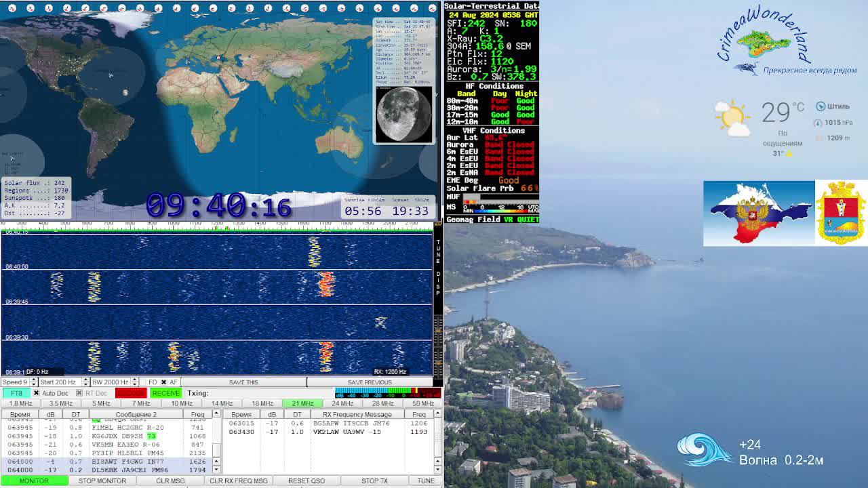
Task: Click the Solar flux 242 info panel
Action: point(35,198)
